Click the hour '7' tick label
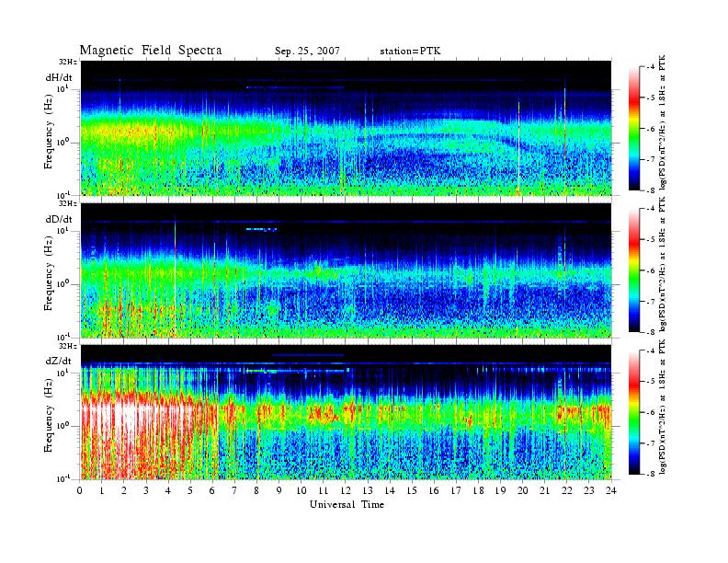Screen dimensions: 728x563 (x=234, y=491)
